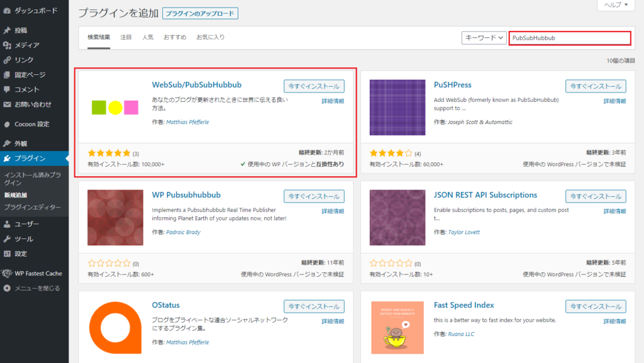Click the collapse arrow icon beside メニューを閉じる
Image resolution: width=644 pixels, height=363 pixels.
[x=7, y=288]
